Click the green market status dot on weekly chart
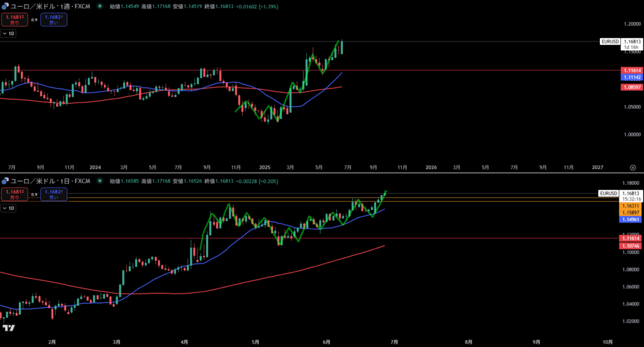644x347 pixels. pos(100,6)
